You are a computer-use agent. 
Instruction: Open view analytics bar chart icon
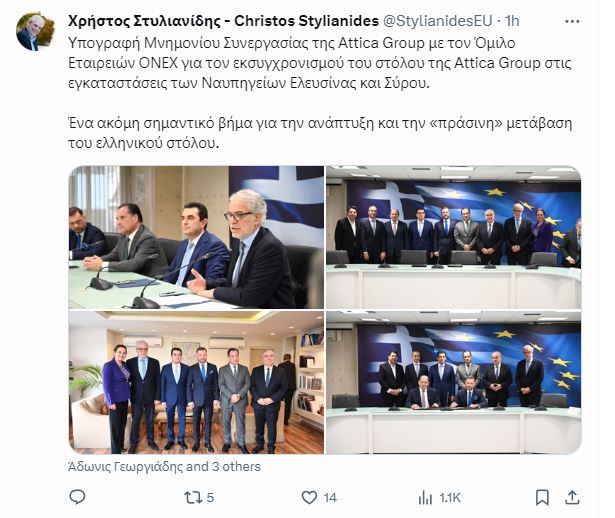click(425, 498)
